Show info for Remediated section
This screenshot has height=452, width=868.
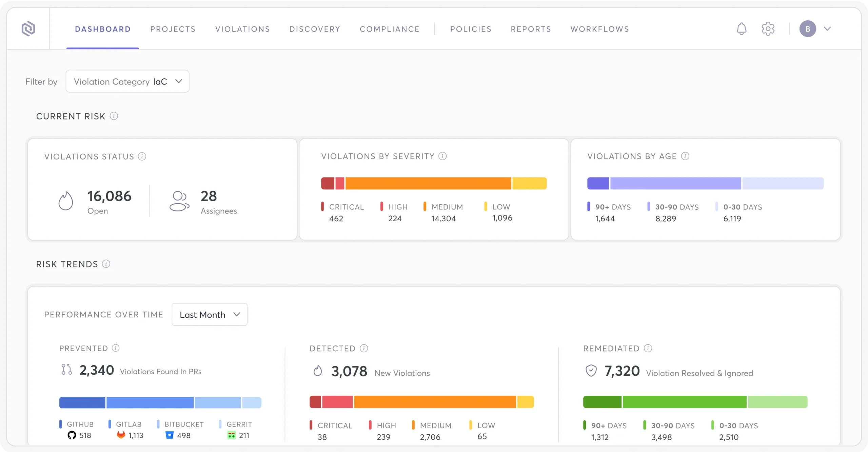[648, 348]
